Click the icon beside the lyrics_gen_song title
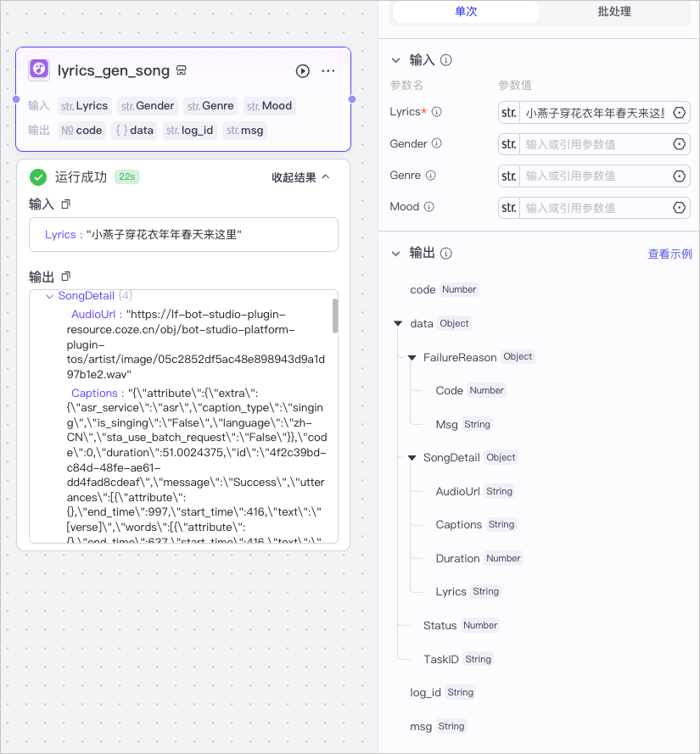700x754 pixels. [x=182, y=70]
